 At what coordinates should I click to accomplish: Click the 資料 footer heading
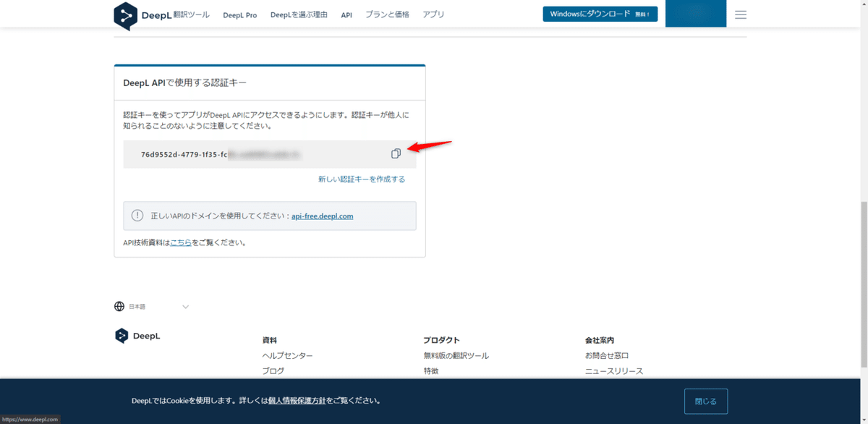269,339
